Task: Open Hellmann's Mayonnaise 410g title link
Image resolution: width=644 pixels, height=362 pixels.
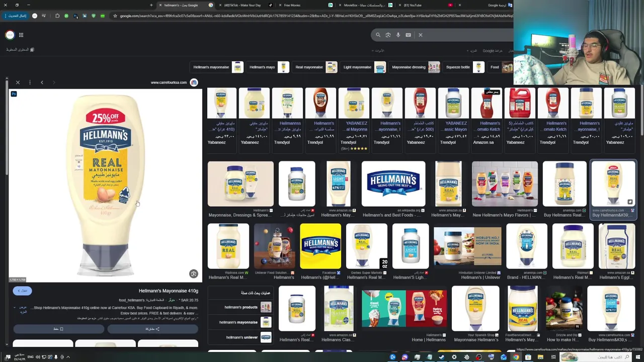Action: pyautogui.click(x=168, y=291)
